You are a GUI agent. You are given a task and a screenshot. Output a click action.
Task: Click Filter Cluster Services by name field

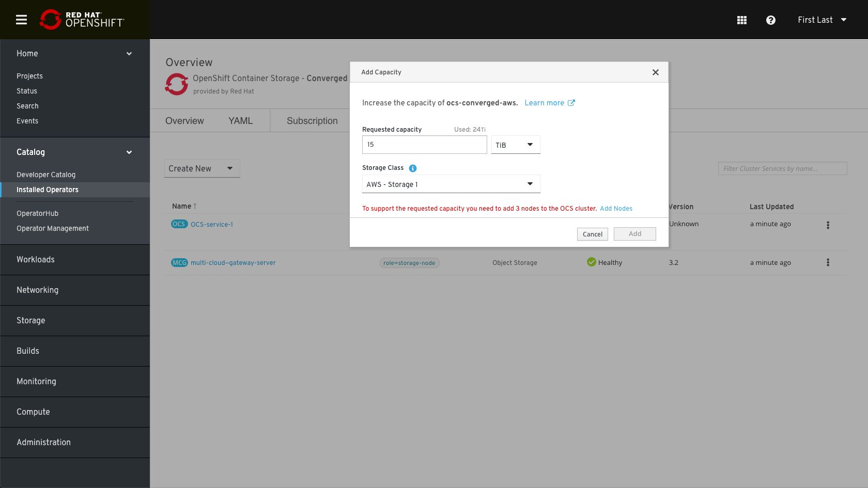tap(782, 168)
